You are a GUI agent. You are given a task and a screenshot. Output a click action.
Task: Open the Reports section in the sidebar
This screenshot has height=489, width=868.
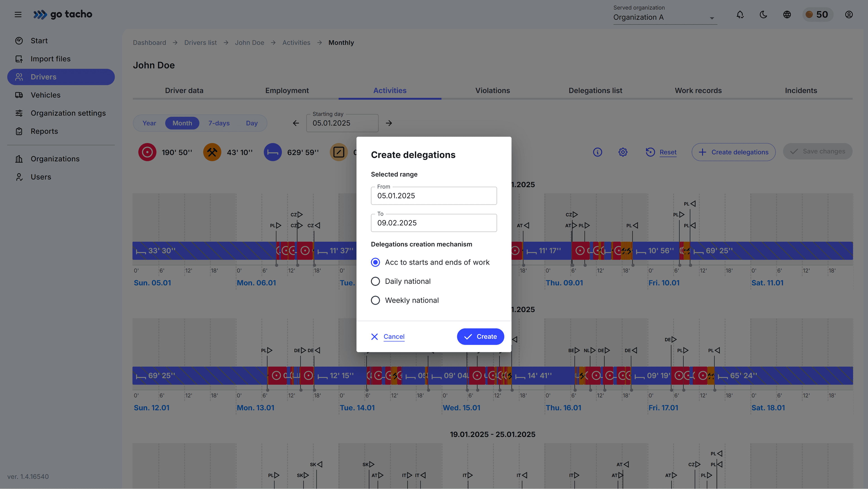pos(44,131)
